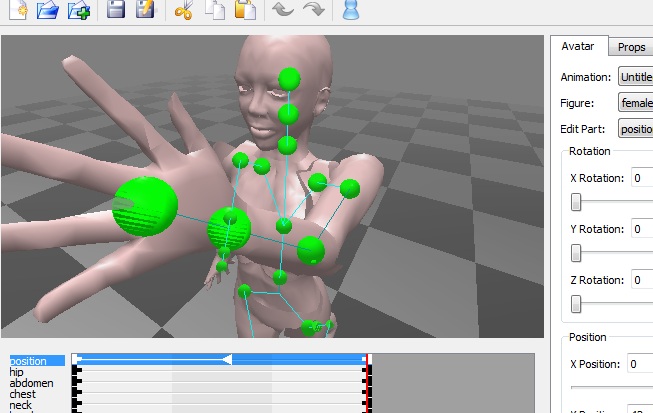Click the white keyframe marker on the position track
The height and width of the screenshot is (413, 653).
(227, 359)
